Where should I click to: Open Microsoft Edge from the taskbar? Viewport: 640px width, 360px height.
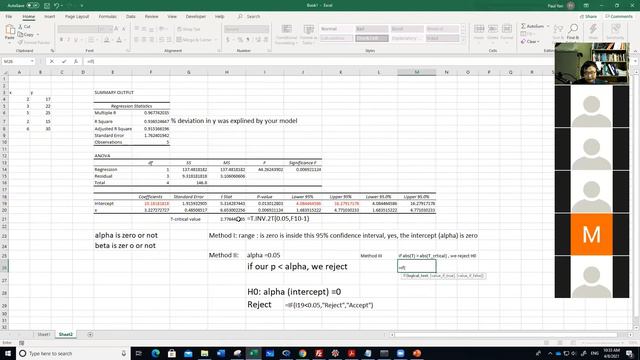click(156, 353)
